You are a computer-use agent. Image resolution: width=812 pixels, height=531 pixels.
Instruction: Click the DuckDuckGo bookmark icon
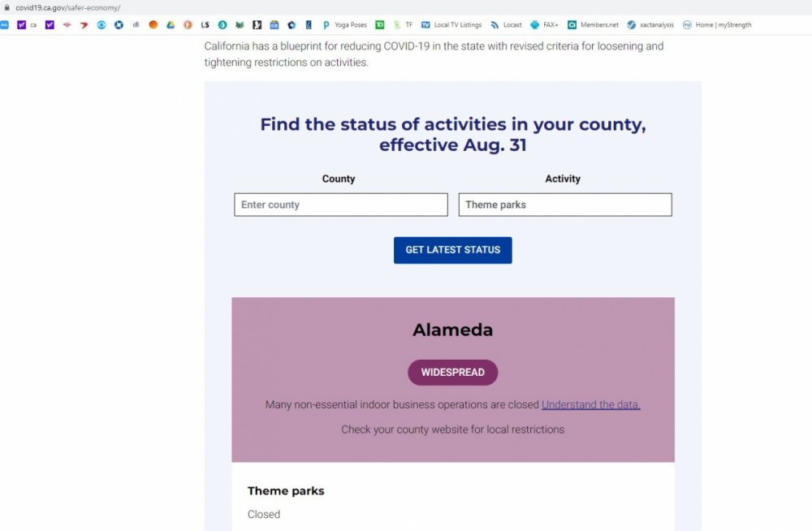(x=188, y=25)
